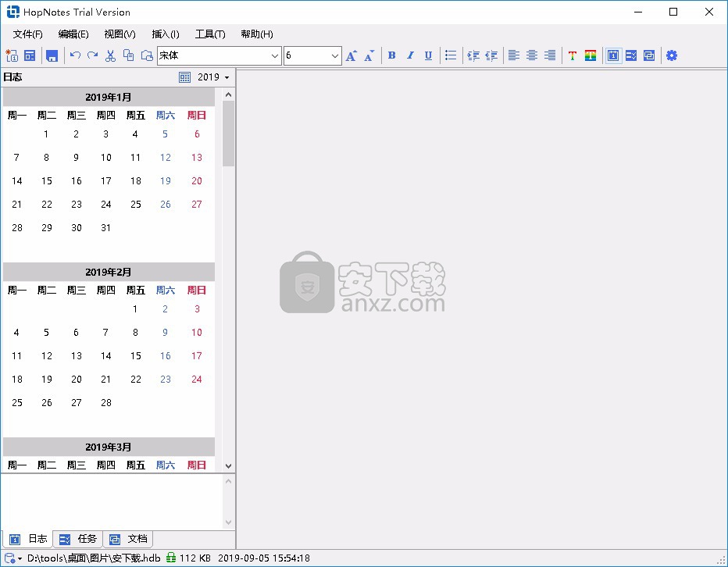Open settings with the gear icon

pyautogui.click(x=671, y=55)
